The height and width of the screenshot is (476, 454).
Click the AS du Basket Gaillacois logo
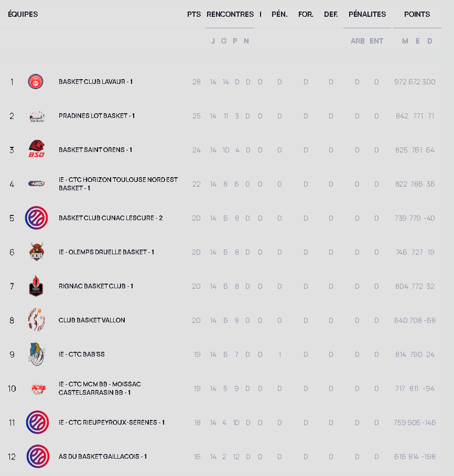37,457
